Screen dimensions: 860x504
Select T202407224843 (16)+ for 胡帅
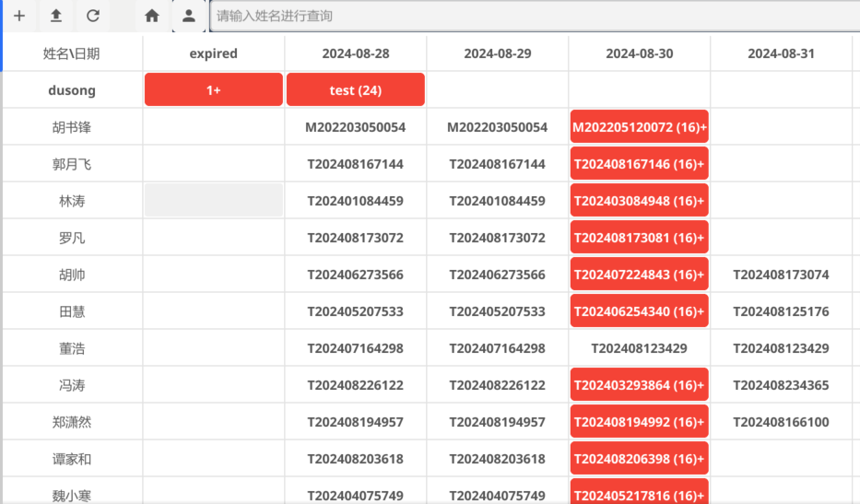coord(639,275)
